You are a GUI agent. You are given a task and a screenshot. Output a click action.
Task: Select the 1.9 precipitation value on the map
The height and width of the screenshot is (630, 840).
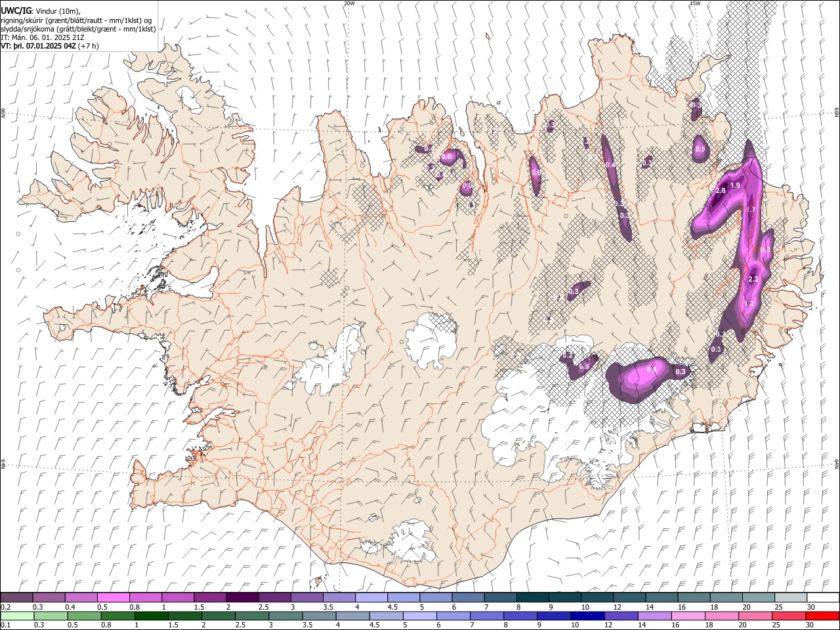(x=735, y=186)
